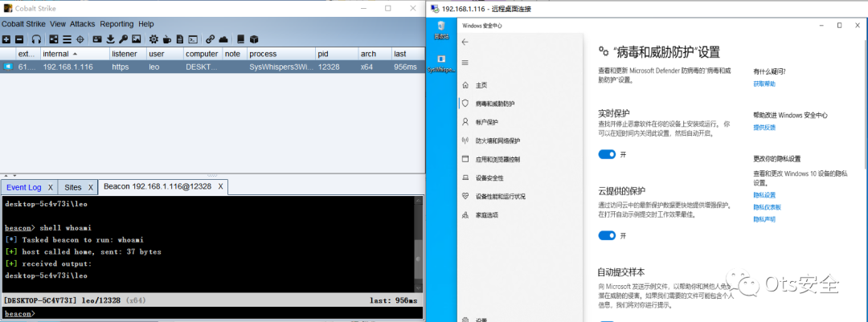
Task: Open downloaded files arrow icon
Action: pos(110,39)
